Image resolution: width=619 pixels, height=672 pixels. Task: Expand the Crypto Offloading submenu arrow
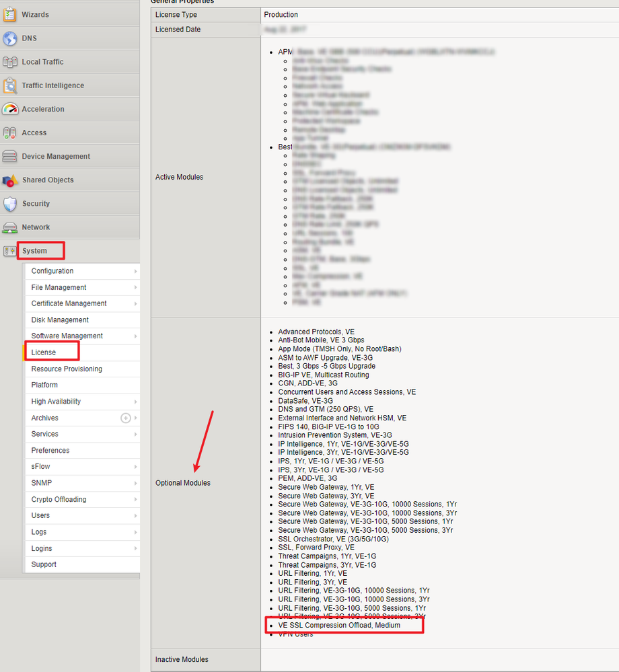pos(135,499)
